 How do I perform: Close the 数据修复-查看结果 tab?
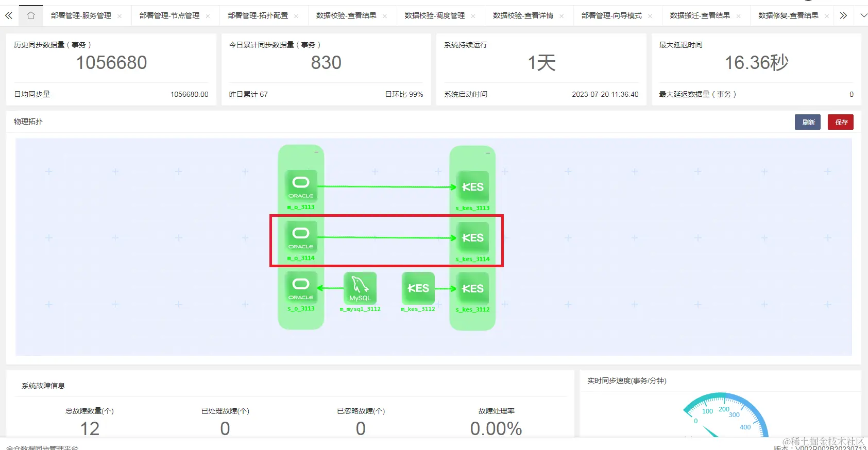pyautogui.click(x=827, y=16)
